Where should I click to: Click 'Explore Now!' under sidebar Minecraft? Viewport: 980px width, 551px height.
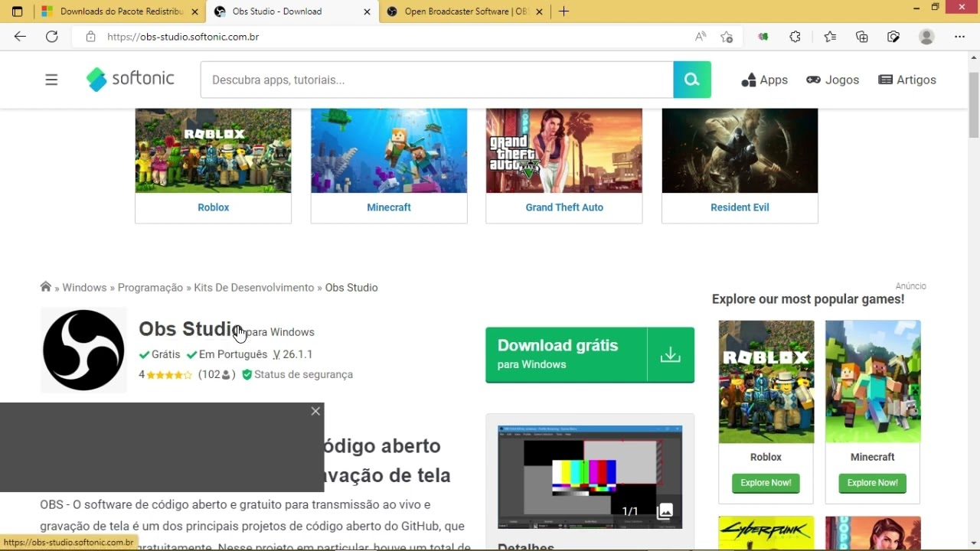(x=873, y=483)
